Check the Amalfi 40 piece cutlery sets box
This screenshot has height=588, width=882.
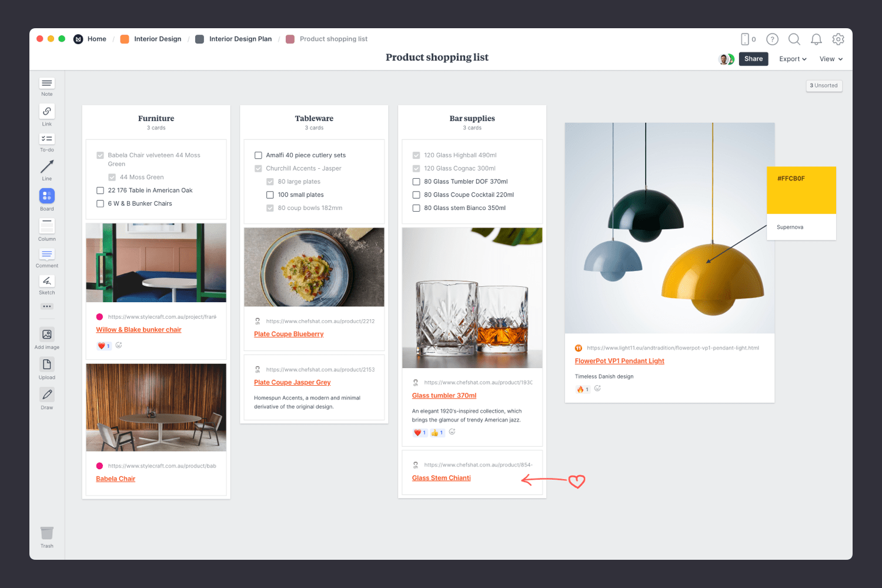(258, 155)
